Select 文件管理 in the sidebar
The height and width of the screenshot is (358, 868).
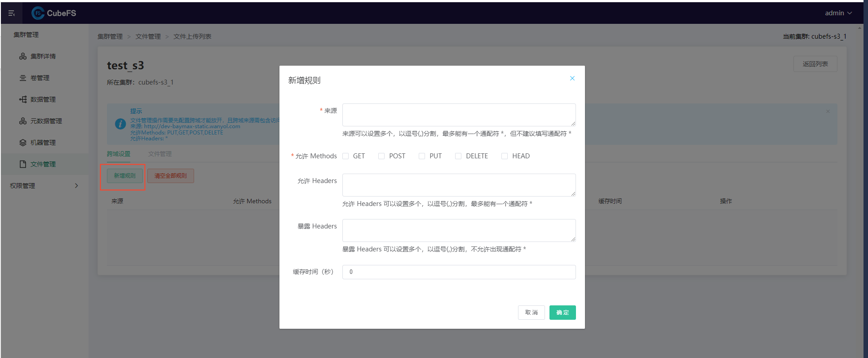tap(44, 164)
